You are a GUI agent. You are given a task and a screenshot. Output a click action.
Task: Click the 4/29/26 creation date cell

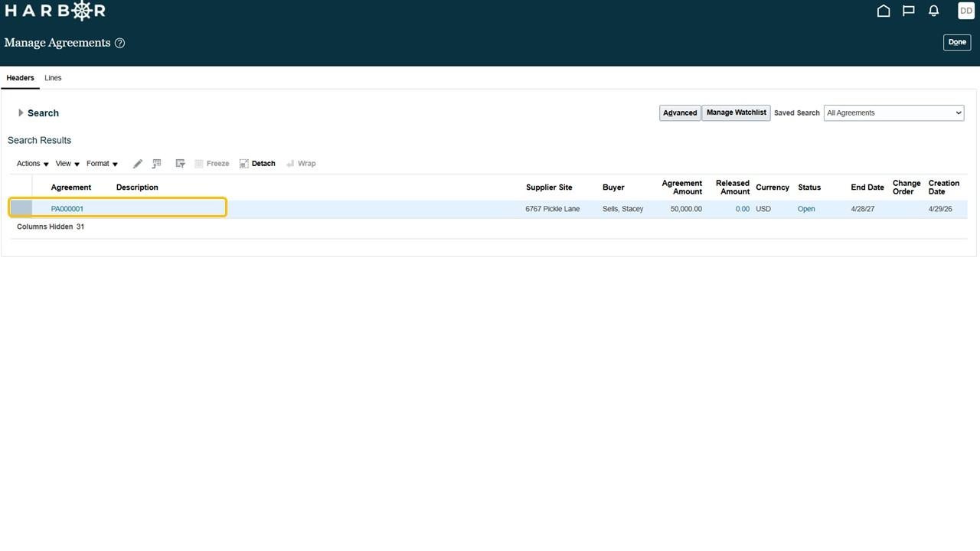940,209
